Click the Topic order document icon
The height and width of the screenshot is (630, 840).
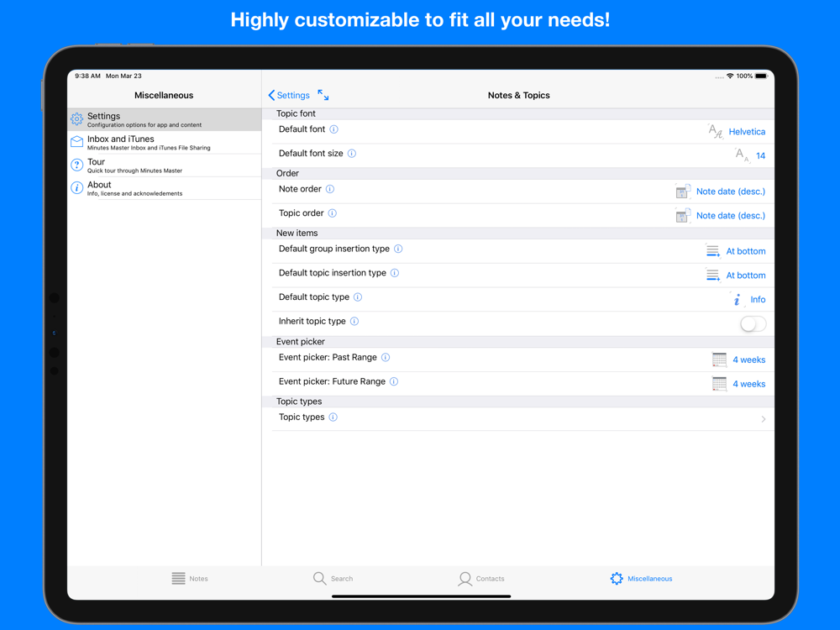coord(683,215)
